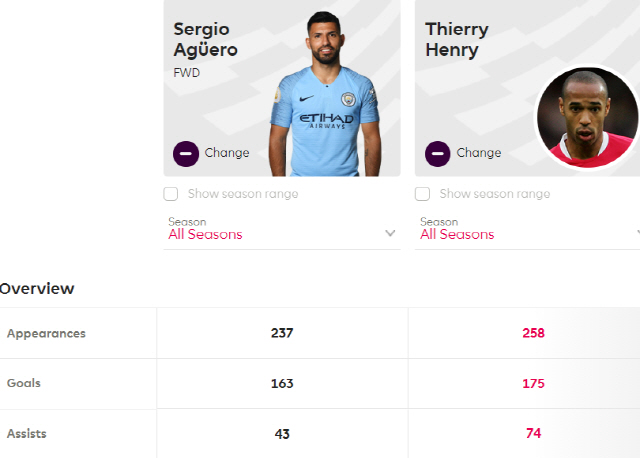The width and height of the screenshot is (640, 458).
Task: Click the purple minus icon on Agüero's card
Action: (186, 153)
